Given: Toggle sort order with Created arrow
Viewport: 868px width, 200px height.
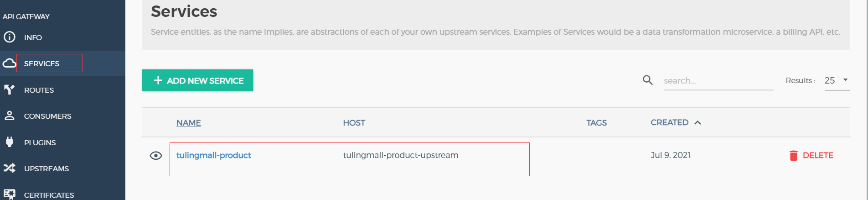Looking at the screenshot, I should pos(697,123).
